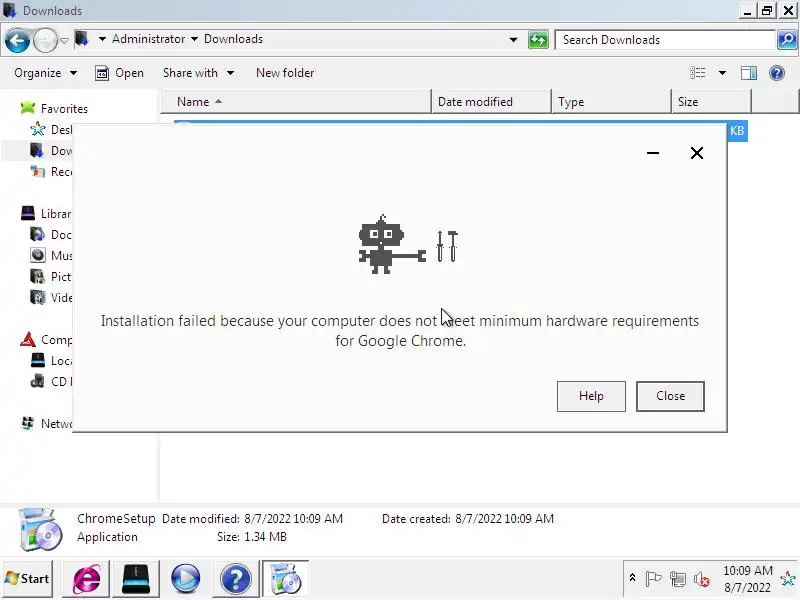Screen dimensions: 800x600
Task: Open the Documents library
Action: coord(51,235)
